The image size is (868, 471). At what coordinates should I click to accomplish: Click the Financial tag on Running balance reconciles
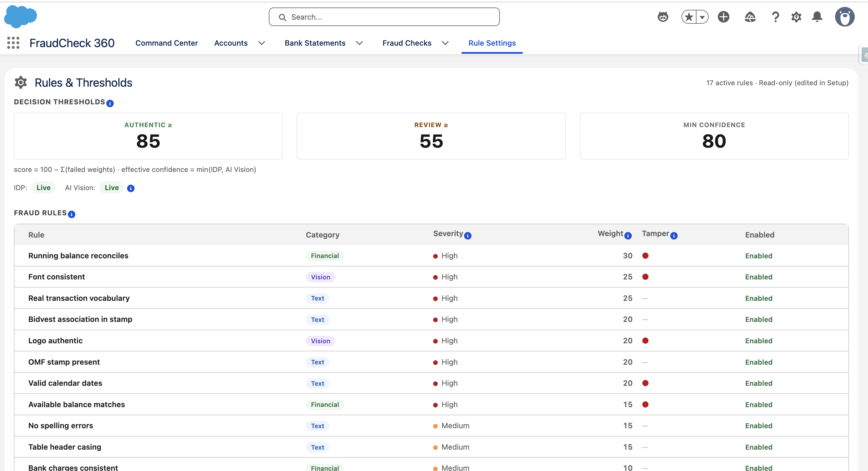(x=325, y=256)
